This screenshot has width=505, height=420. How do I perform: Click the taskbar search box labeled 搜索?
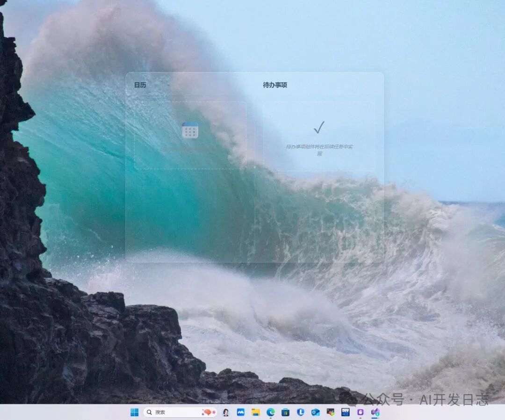tap(180, 412)
